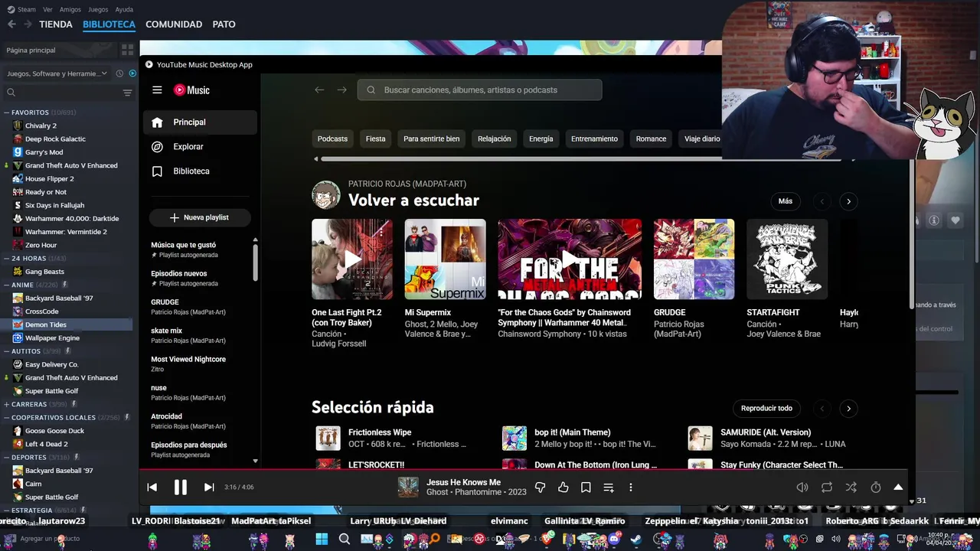Save current song to library
The height and width of the screenshot is (551, 980).
tap(586, 487)
